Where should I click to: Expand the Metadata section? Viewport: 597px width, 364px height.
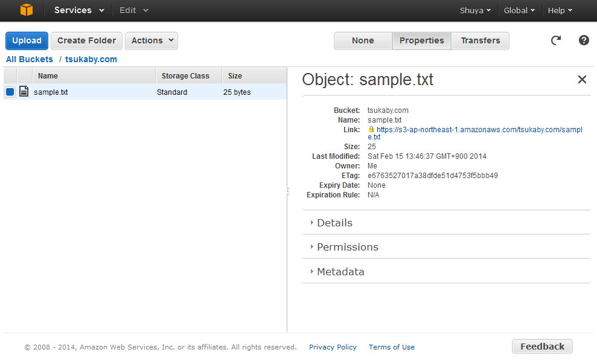[340, 272]
